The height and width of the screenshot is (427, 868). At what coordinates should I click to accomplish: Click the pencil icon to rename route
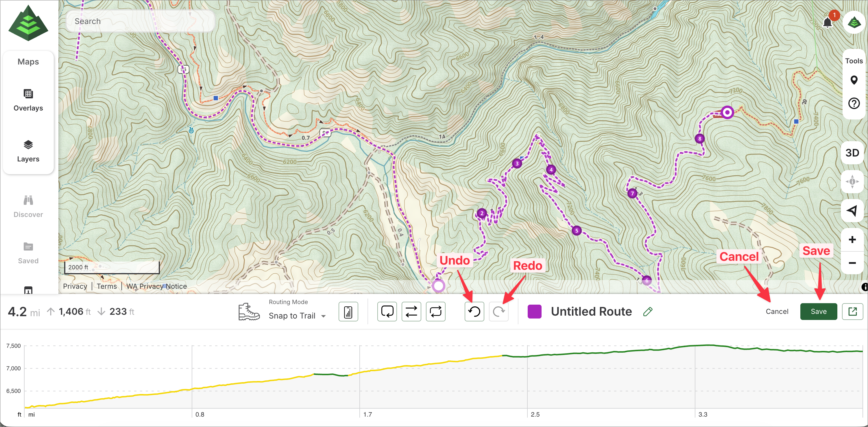[647, 311]
